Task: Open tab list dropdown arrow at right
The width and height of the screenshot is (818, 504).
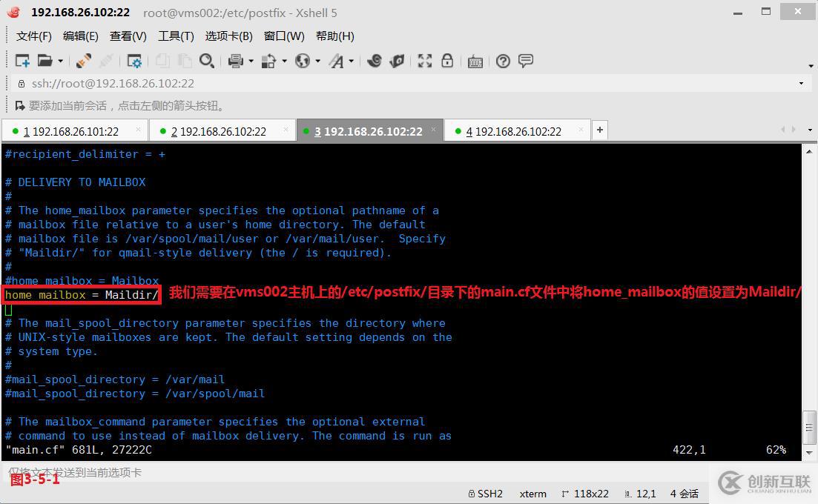Action: click(810, 130)
